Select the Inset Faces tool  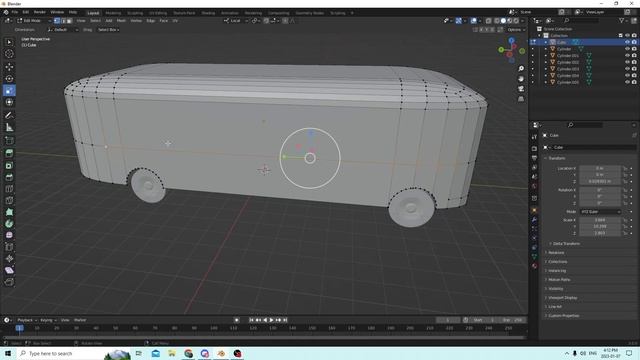point(9,165)
